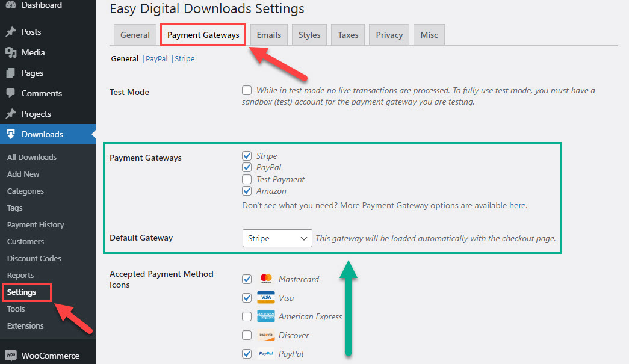This screenshot has height=364, width=629.
Task: Open Payment History submenu
Action: click(36, 224)
